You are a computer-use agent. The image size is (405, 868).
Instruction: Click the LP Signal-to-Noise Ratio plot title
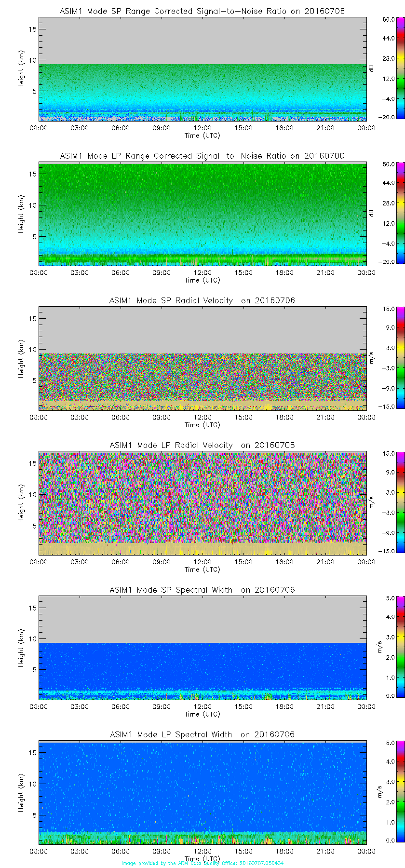tap(202, 156)
